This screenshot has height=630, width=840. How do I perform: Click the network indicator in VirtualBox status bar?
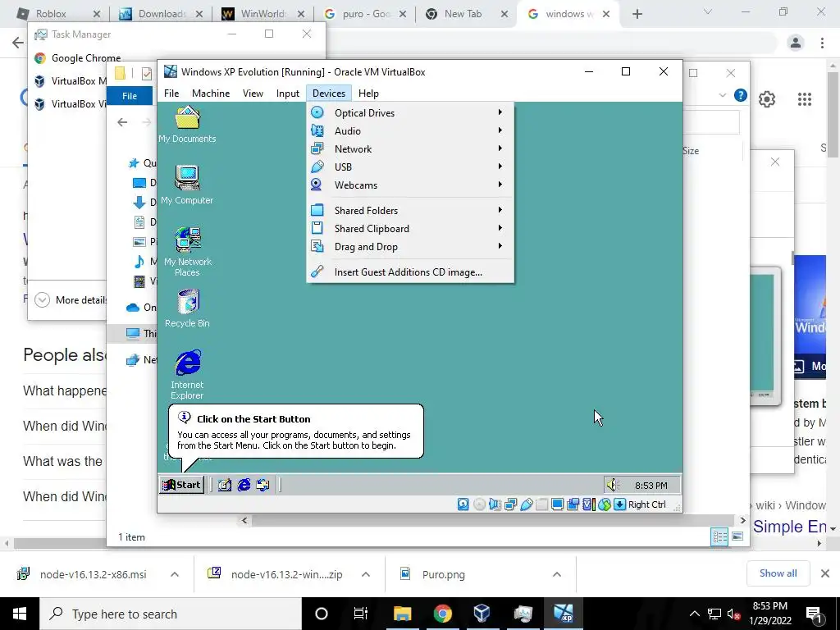tap(510, 504)
